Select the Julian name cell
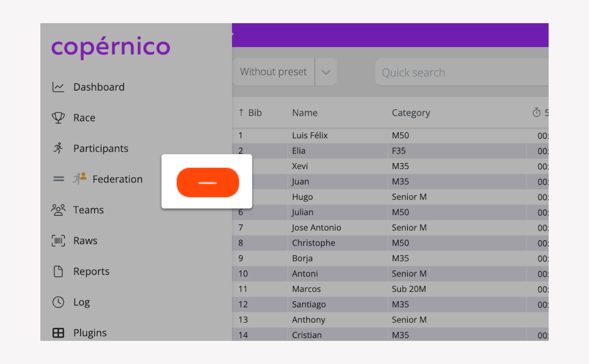Screen dimensions: 589x364 coord(338,212)
